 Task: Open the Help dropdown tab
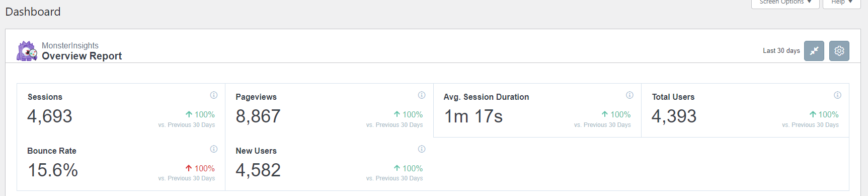click(842, 3)
